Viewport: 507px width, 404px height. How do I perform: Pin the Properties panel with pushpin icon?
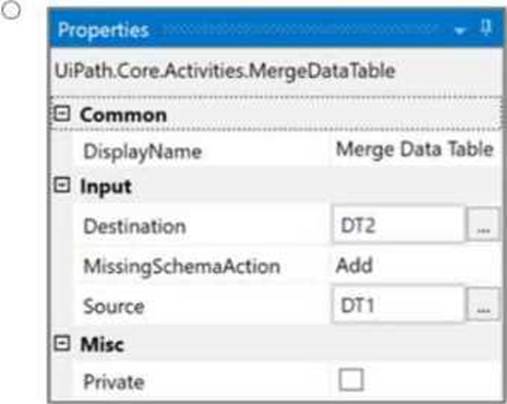point(486,27)
